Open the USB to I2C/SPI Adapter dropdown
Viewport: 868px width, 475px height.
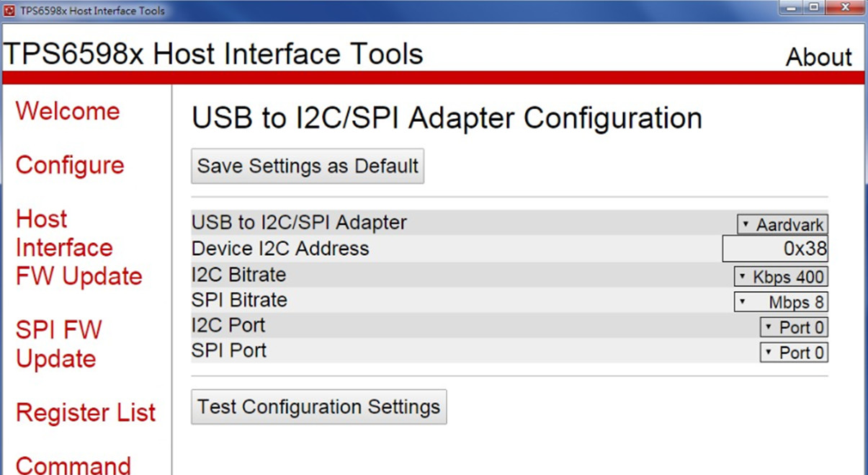[782, 225]
